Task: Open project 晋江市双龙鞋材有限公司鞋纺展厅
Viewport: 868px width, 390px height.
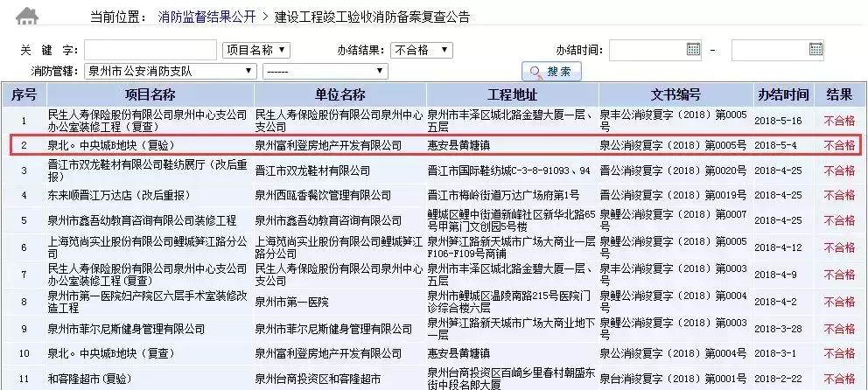Action: tap(147, 171)
